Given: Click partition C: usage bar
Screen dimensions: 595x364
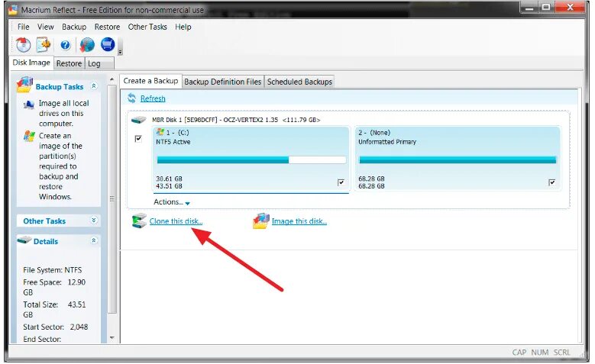Looking at the screenshot, I should [251, 159].
